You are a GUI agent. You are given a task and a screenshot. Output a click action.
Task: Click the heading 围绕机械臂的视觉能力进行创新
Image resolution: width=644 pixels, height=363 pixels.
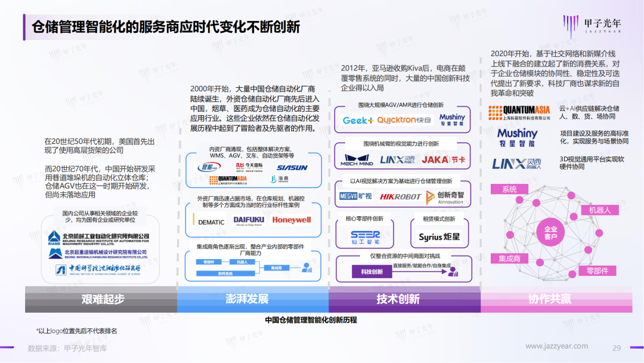tap(401, 144)
